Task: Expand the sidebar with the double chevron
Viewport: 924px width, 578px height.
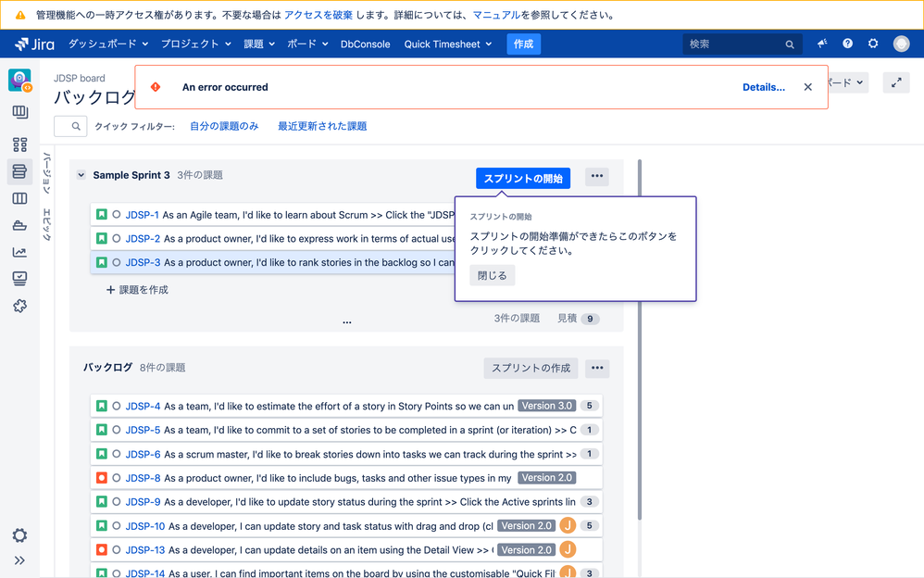Action: (x=19, y=560)
